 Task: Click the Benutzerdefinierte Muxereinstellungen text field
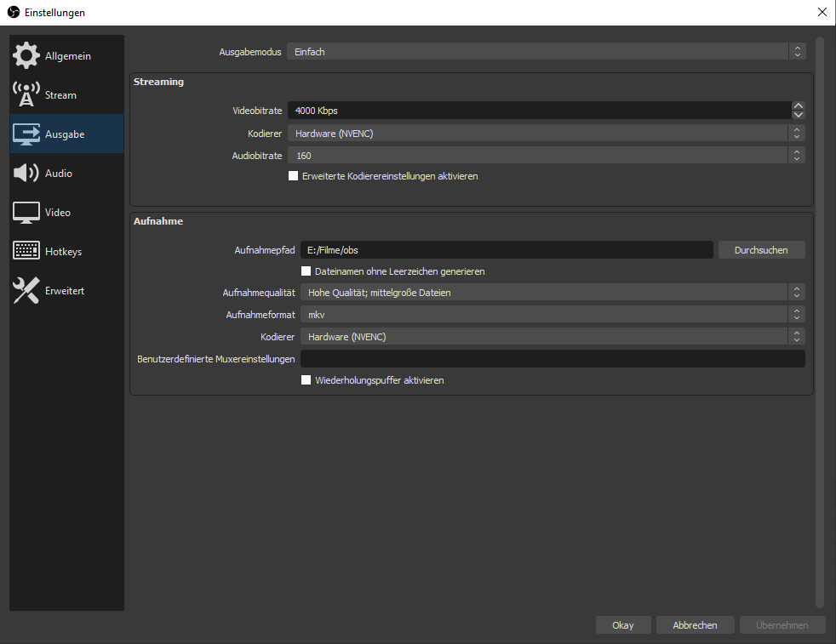point(552,359)
